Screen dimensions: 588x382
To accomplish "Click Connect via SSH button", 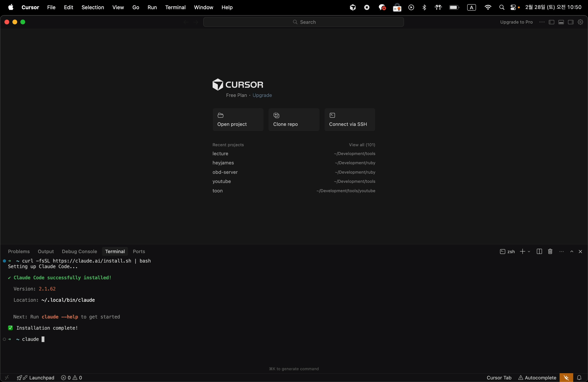I will 350,120.
